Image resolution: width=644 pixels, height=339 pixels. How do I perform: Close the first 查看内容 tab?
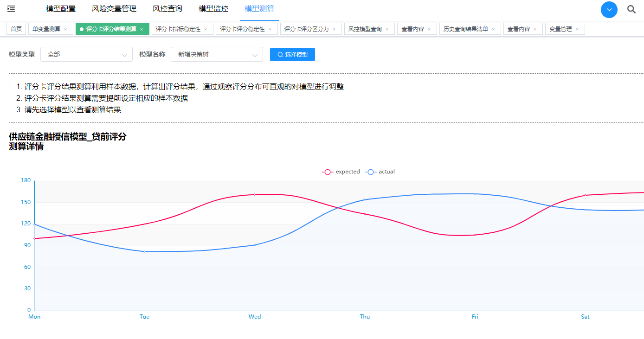coord(429,29)
